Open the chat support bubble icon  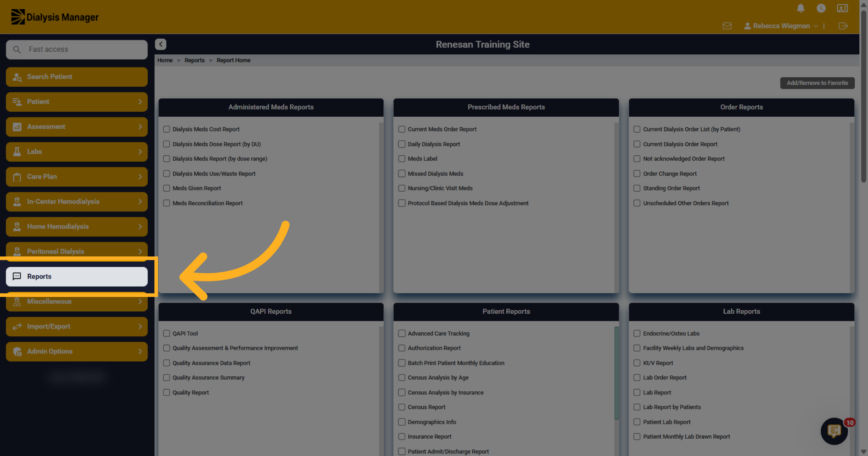(834, 431)
